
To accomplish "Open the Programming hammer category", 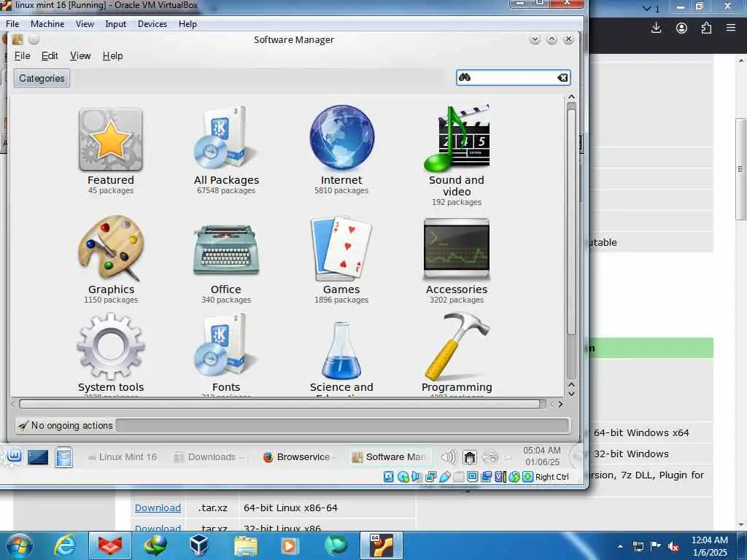I will coord(457,352).
